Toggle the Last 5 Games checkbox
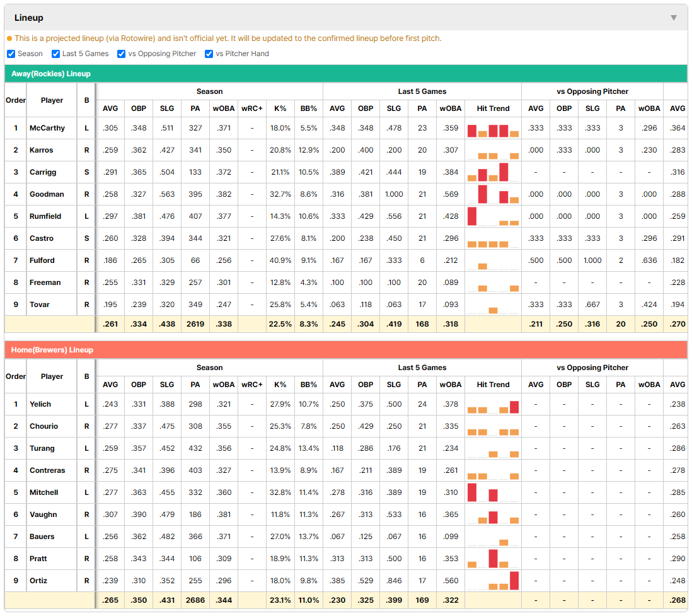The height and width of the screenshot is (616, 692). pyautogui.click(x=55, y=54)
